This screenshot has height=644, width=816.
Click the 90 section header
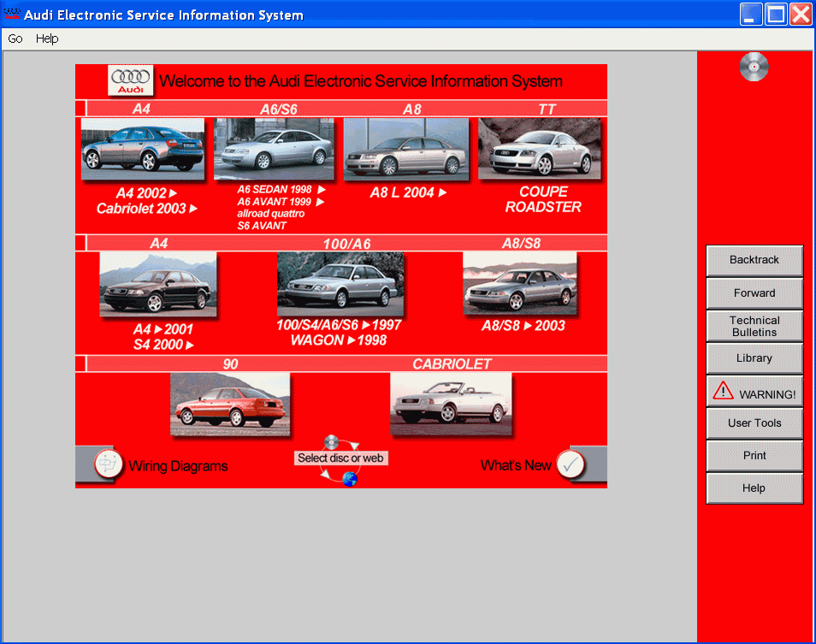tap(231, 363)
